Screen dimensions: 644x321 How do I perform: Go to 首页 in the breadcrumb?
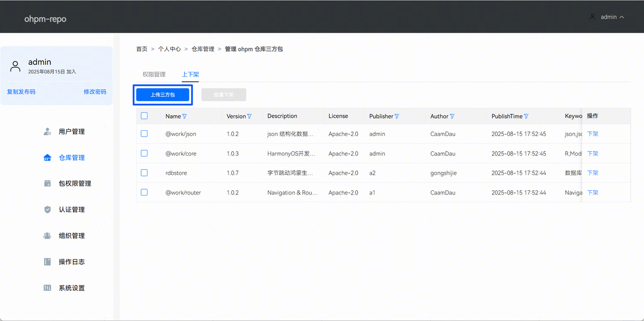click(142, 49)
